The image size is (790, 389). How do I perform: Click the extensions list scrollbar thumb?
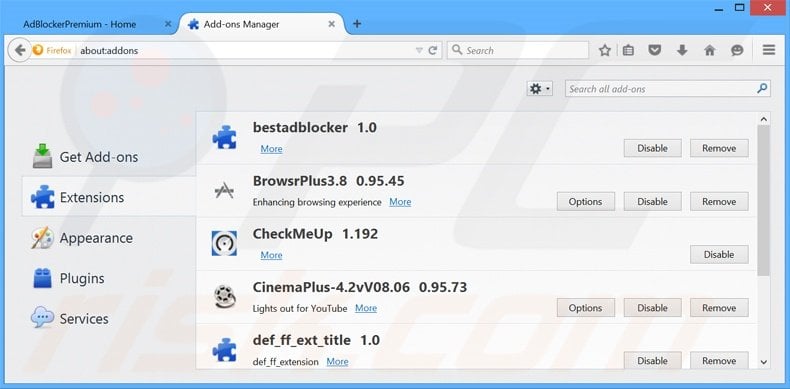(x=763, y=200)
